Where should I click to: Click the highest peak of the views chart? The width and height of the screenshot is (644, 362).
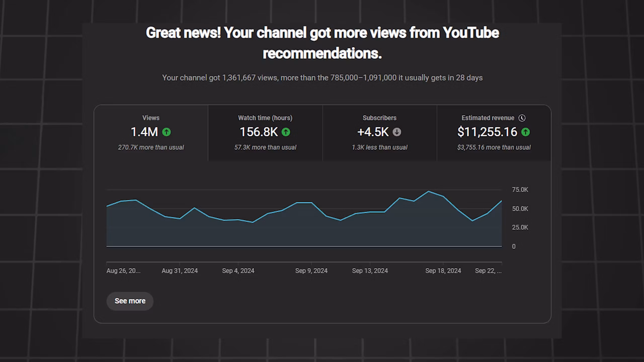[428, 192]
